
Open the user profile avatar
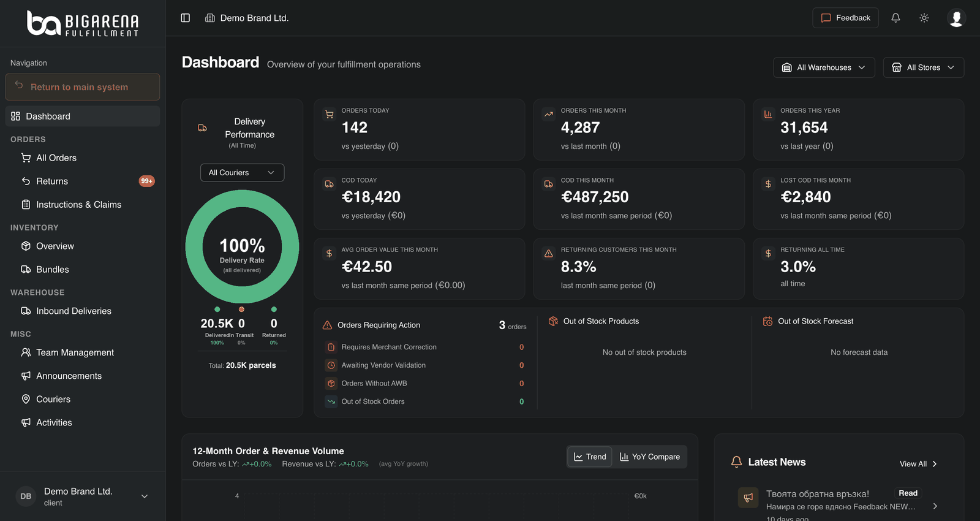(956, 18)
